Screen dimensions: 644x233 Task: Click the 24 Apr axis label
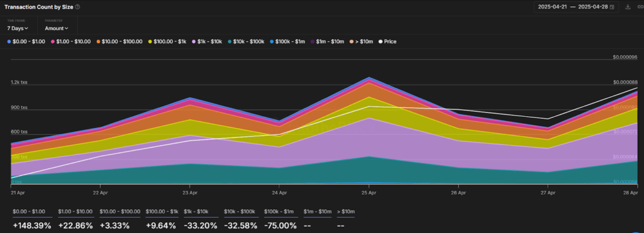click(279, 192)
